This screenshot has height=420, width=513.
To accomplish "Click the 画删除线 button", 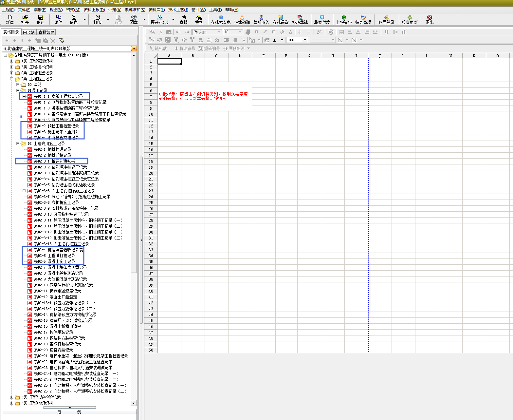I will pos(234,48).
